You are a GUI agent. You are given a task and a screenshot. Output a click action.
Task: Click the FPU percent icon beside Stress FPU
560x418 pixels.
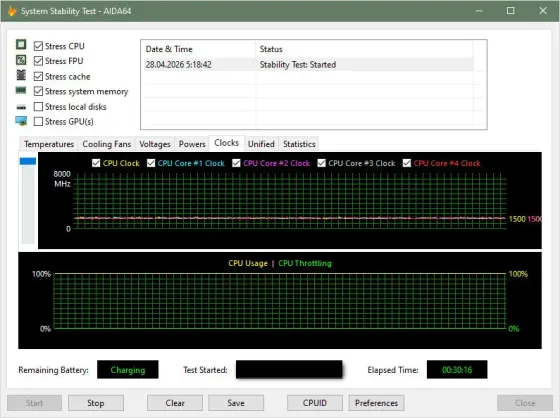point(21,60)
